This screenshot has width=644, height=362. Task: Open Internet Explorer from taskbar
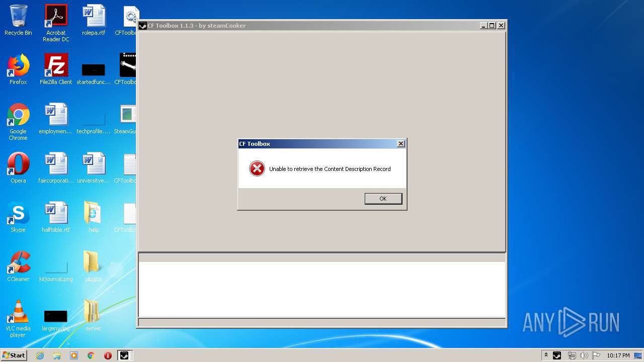(x=40, y=355)
